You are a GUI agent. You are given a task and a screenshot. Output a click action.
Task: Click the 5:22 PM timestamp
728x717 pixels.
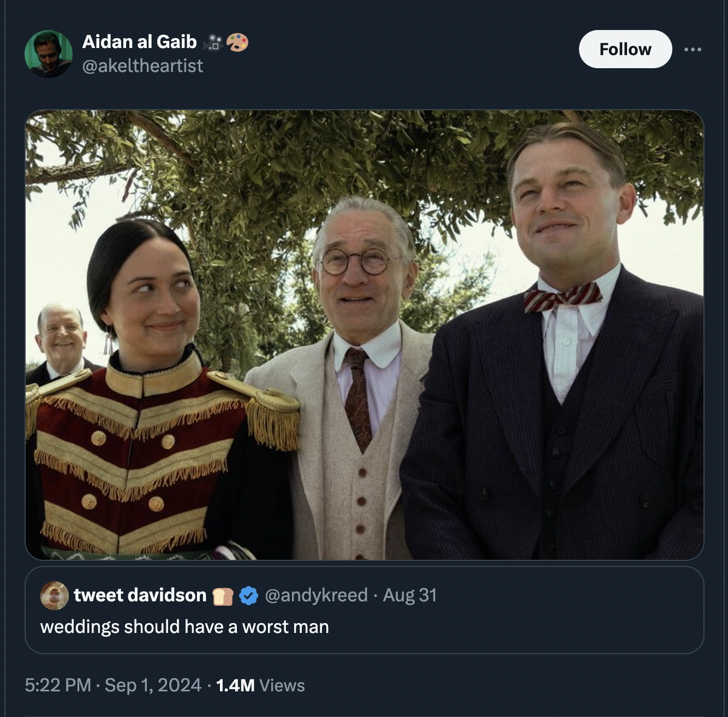click(x=57, y=685)
